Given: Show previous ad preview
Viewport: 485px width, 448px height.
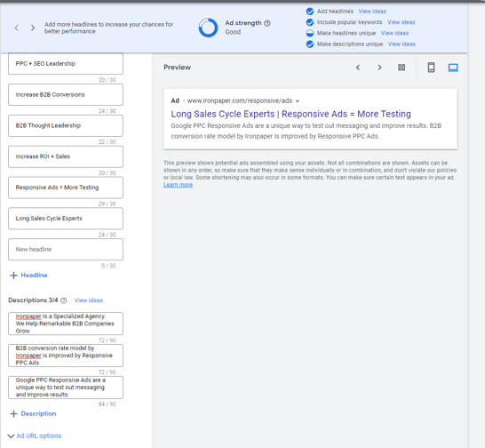Looking at the screenshot, I should coord(358,68).
